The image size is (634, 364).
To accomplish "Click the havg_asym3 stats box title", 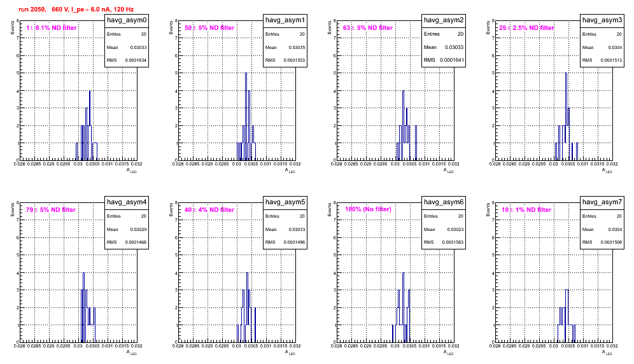I will tap(602, 20).
